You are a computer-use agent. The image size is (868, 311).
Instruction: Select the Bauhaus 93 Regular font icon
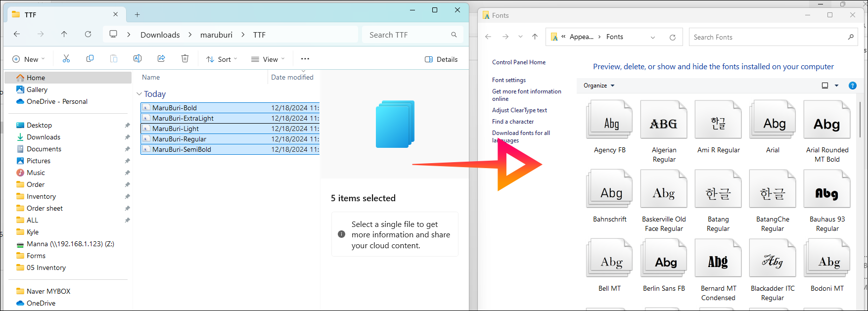click(x=827, y=188)
